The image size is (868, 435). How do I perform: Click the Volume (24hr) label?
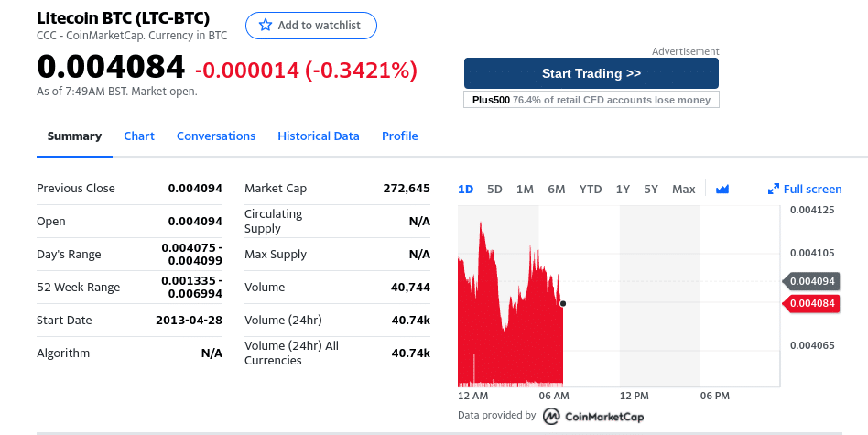[283, 320]
